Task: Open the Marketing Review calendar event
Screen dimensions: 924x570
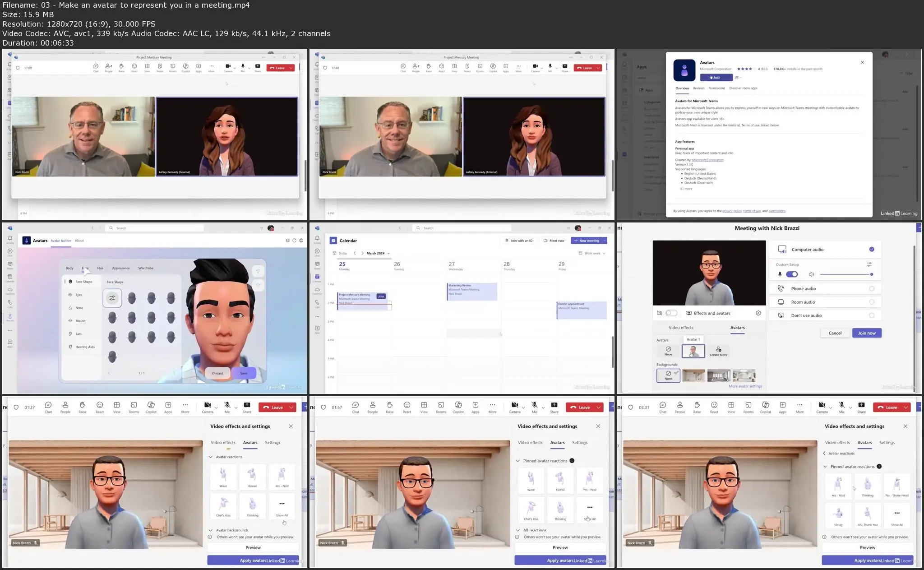Action: (x=472, y=292)
